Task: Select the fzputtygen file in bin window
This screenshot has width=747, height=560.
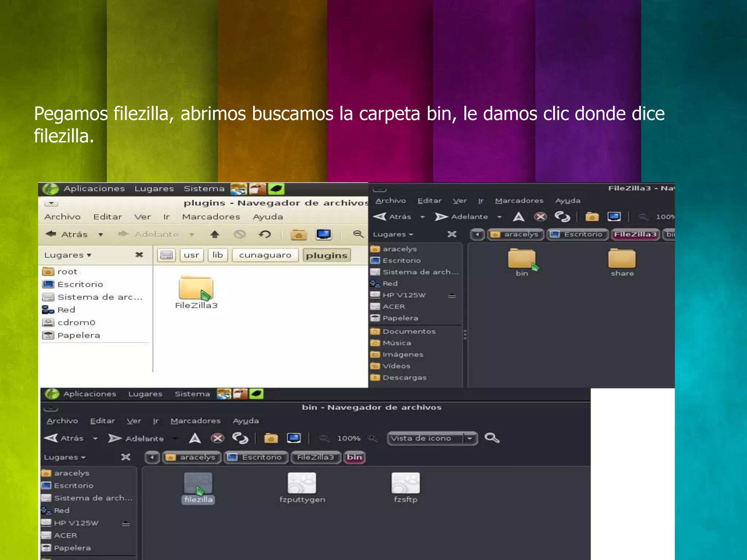Action: [x=302, y=488]
